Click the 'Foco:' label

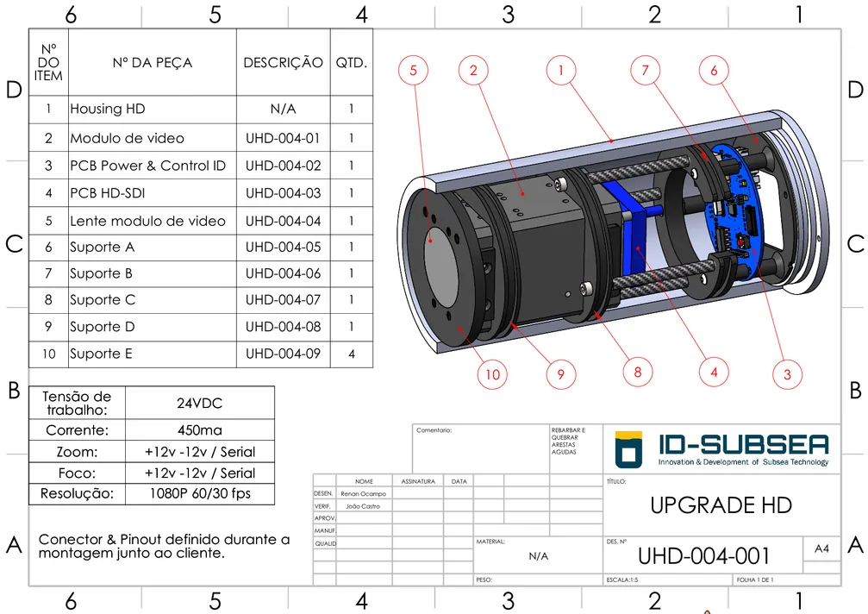click(77, 473)
